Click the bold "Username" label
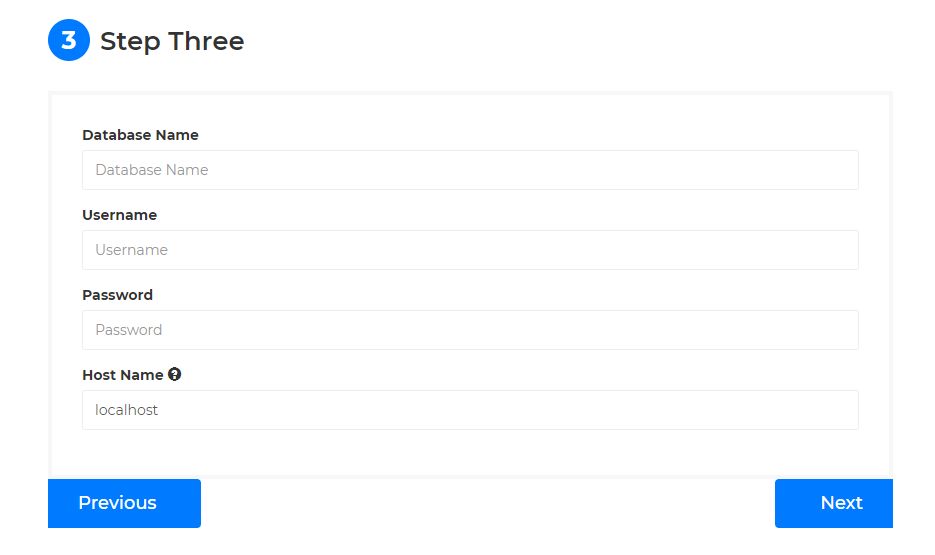Screen dimensions: 935x555 [x=119, y=215]
